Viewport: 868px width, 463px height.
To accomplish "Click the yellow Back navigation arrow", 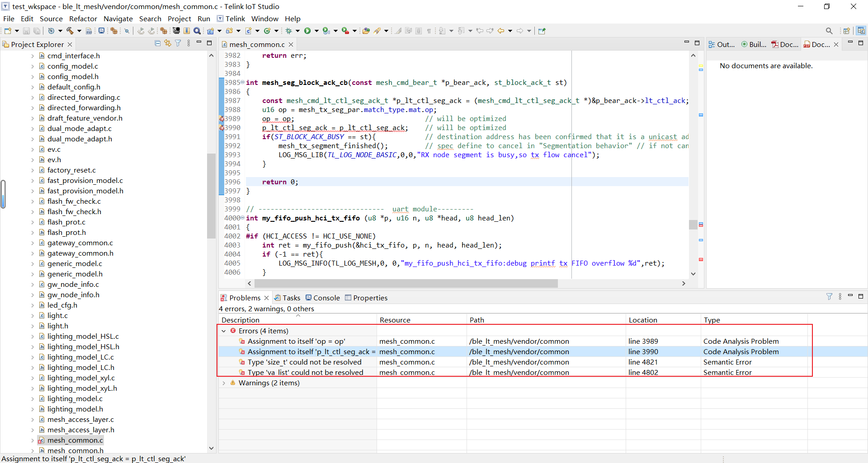I will (x=501, y=31).
